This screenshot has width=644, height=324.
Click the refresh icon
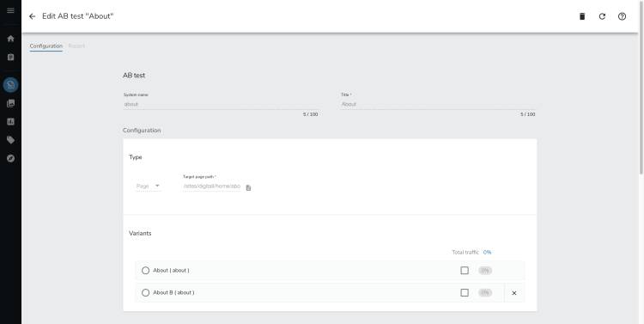coord(602,16)
